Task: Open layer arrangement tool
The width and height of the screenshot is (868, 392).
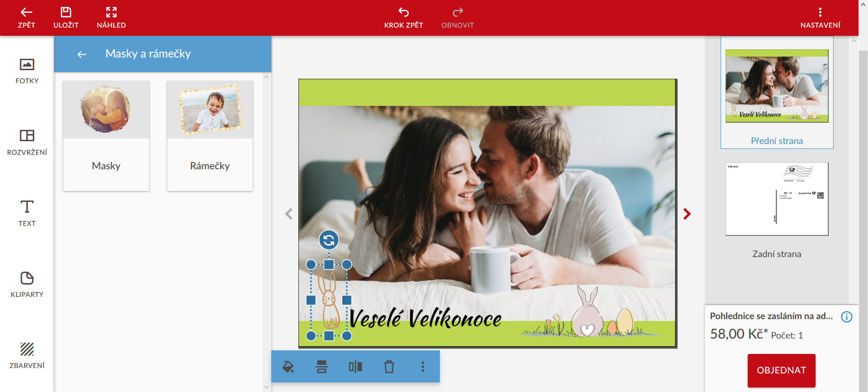Action: (x=321, y=367)
